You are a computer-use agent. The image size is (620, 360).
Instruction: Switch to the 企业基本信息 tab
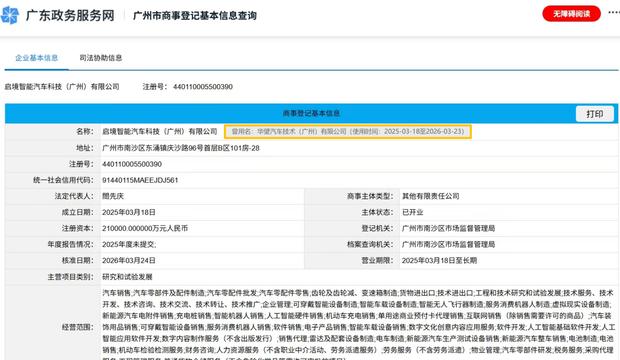36,58
